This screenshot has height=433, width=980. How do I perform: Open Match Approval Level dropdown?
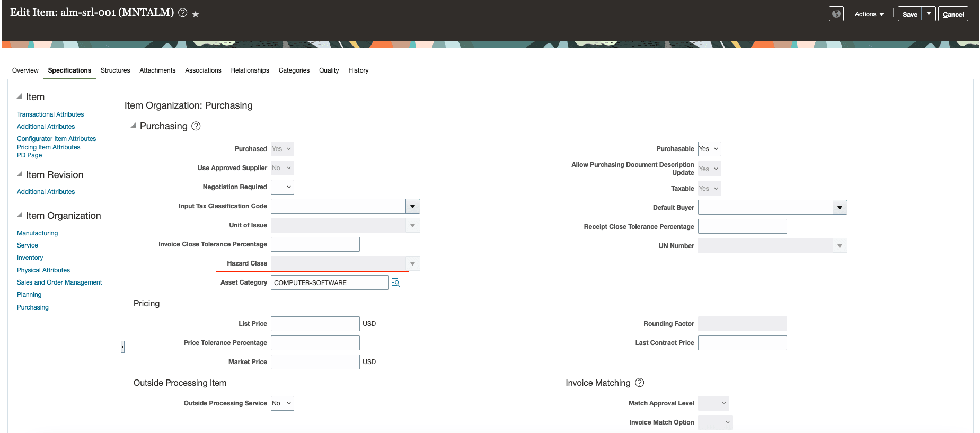pyautogui.click(x=713, y=403)
